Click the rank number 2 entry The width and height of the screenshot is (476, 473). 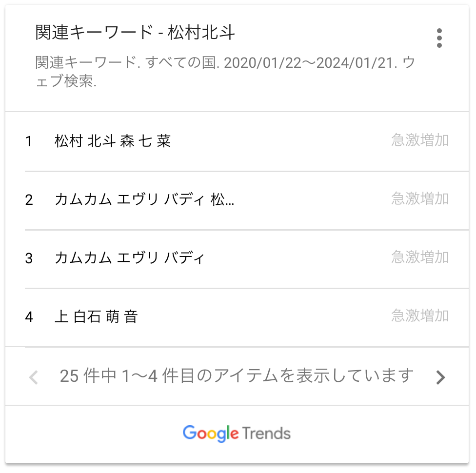point(29,200)
